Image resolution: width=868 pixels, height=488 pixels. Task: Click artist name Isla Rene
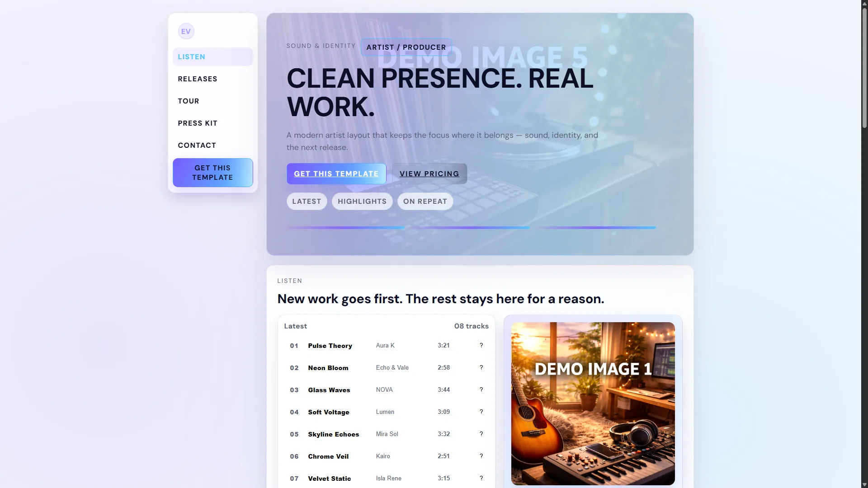(x=389, y=478)
